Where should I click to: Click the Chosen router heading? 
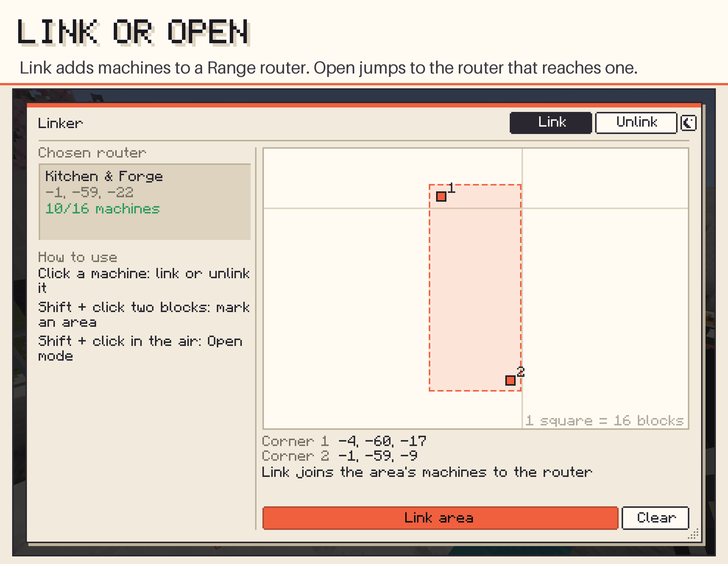click(92, 153)
